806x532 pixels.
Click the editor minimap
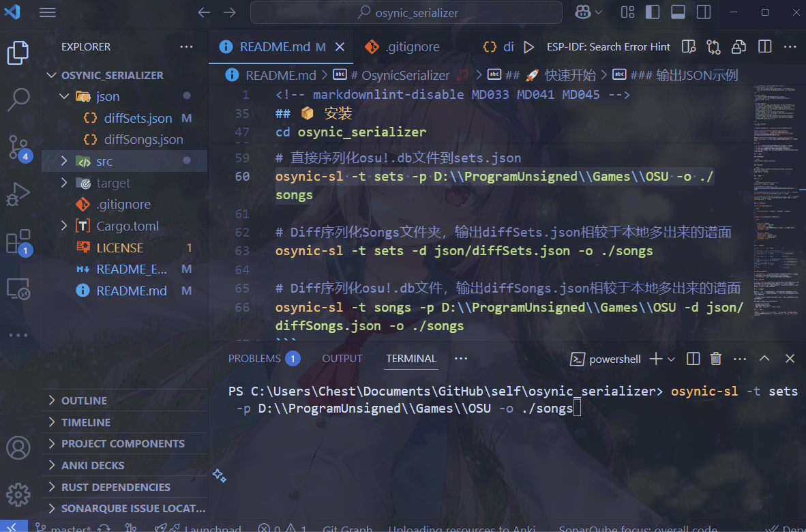(776, 201)
